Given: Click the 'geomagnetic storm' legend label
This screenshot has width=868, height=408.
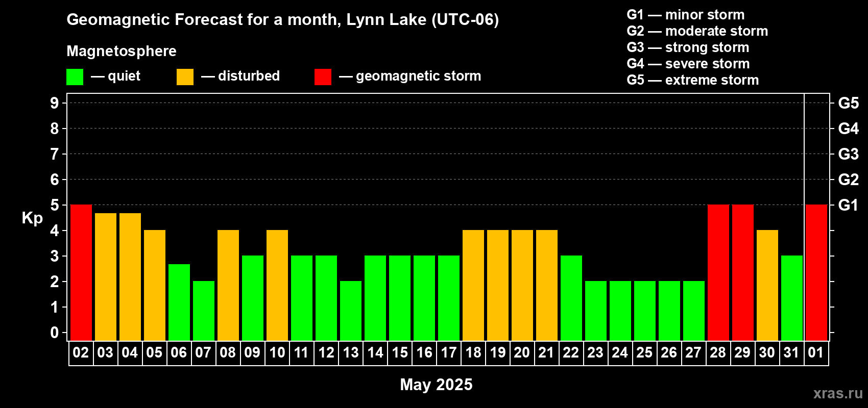Looking at the screenshot, I should (419, 76).
